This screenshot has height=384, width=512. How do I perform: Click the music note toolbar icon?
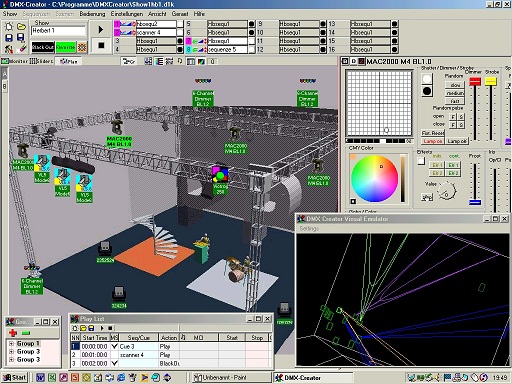(180, 61)
